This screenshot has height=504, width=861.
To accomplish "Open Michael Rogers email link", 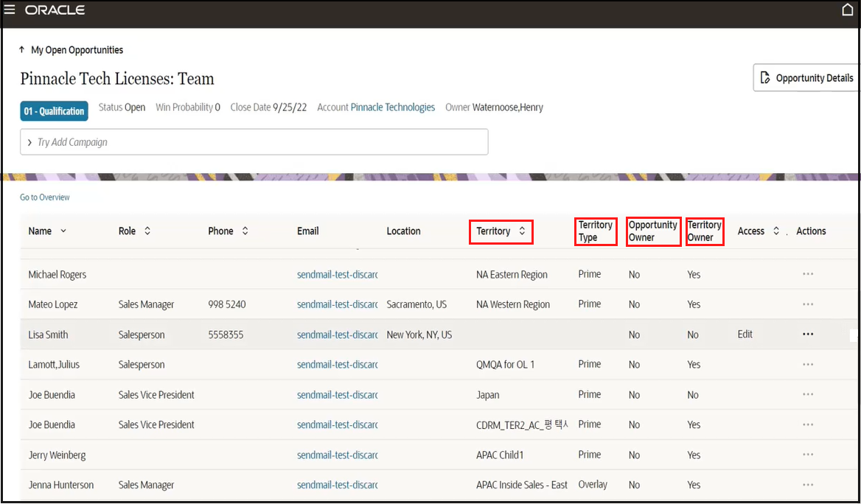I will click(337, 275).
